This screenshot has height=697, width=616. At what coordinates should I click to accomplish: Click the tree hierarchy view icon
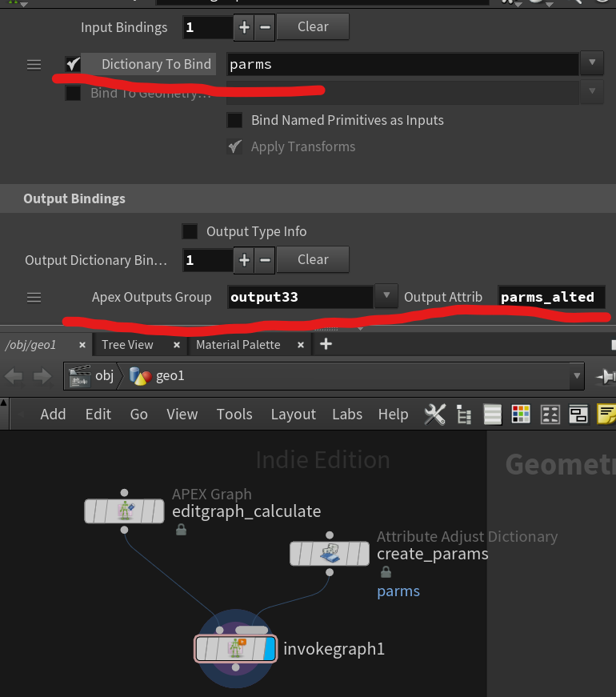(x=464, y=414)
